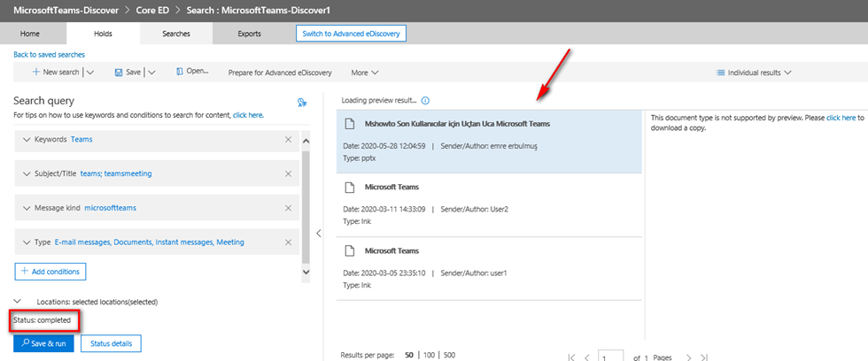This screenshot has height=361, width=868.
Task: Click the preview click here download link
Action: [x=841, y=119]
